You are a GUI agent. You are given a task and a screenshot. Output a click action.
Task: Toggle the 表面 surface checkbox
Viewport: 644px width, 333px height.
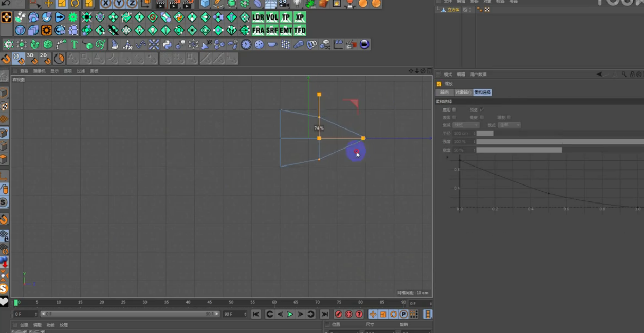(454, 117)
